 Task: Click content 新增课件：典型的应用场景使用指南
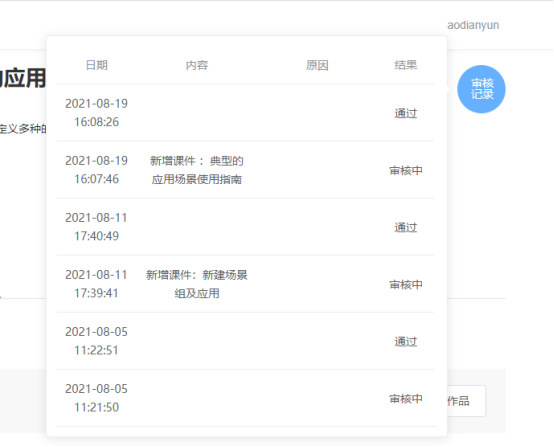coord(197,170)
